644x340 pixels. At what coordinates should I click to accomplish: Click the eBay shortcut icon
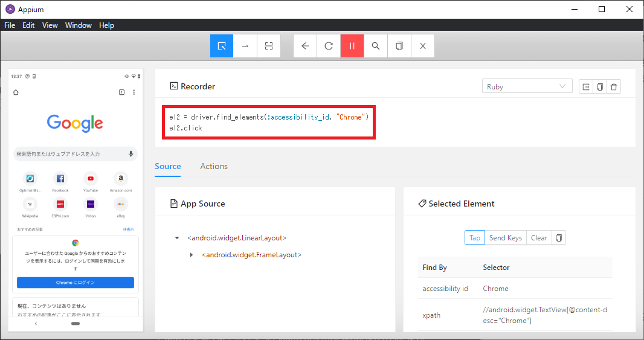[x=121, y=204]
